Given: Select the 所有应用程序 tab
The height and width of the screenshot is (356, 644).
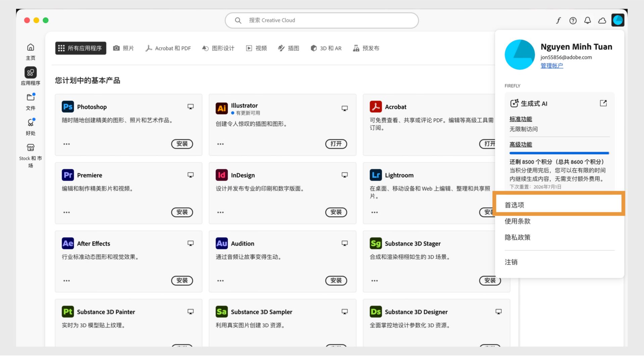Looking at the screenshot, I should 80,48.
